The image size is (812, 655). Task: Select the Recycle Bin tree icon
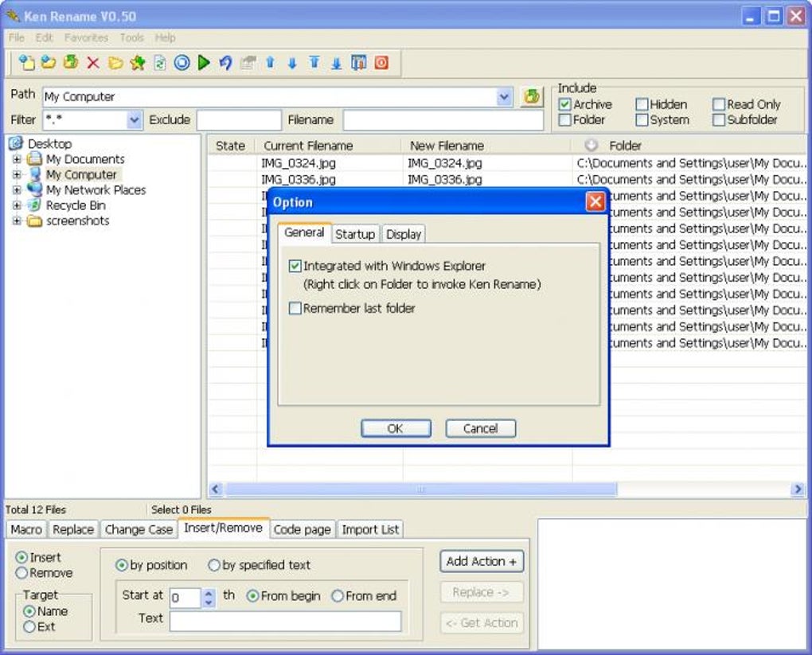[x=35, y=205]
